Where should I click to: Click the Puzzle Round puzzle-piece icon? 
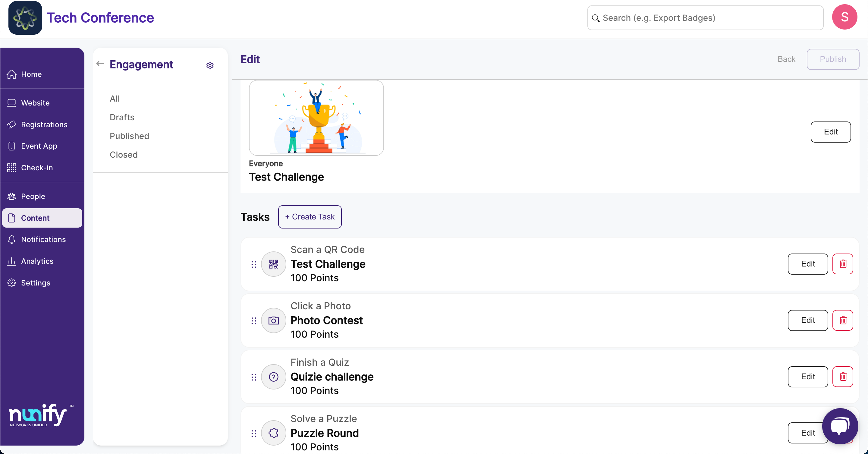[x=274, y=433]
